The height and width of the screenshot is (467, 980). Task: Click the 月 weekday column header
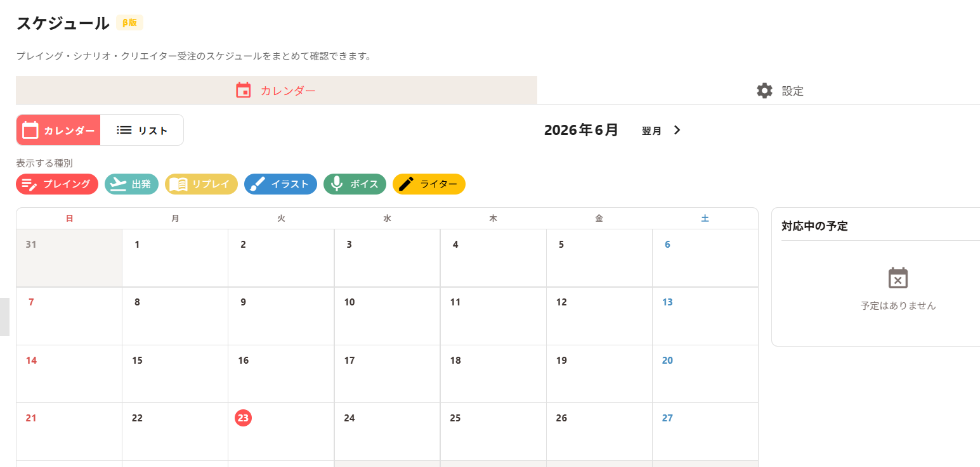pyautogui.click(x=175, y=219)
